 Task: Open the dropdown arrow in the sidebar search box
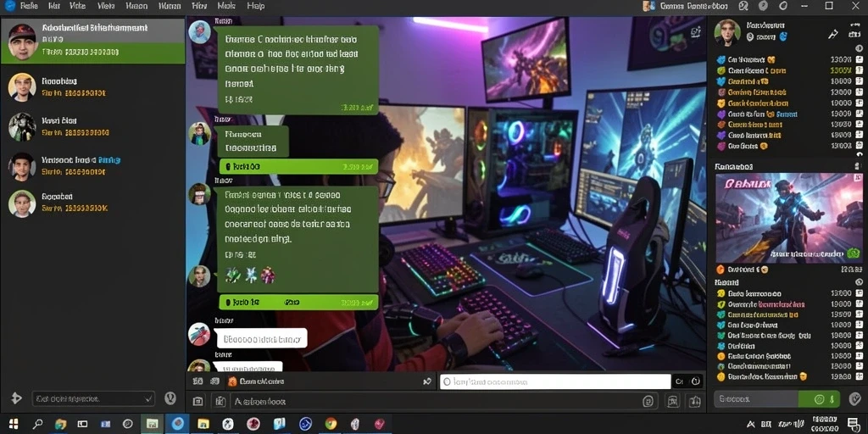(x=147, y=398)
